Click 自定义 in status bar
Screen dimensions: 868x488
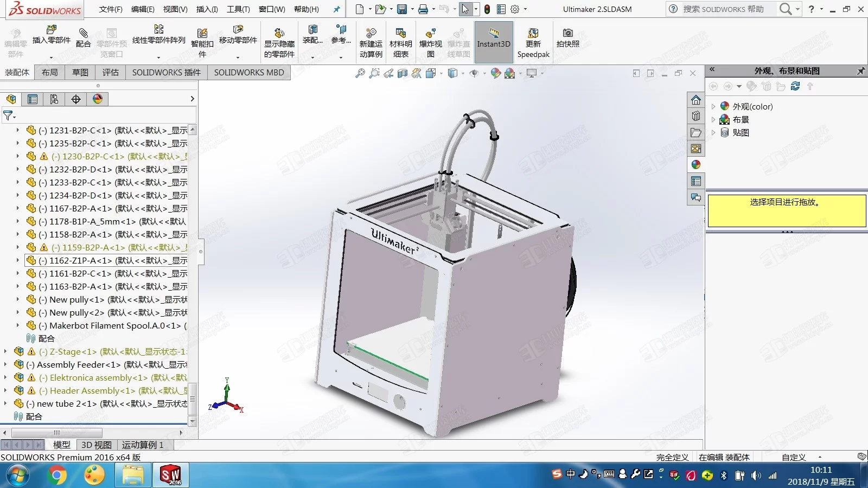tap(794, 457)
